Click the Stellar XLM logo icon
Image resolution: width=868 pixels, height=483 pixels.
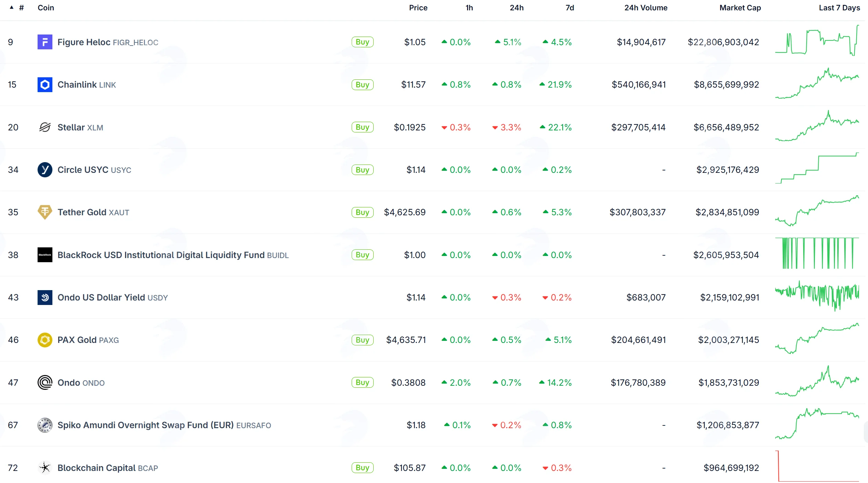pyautogui.click(x=45, y=127)
